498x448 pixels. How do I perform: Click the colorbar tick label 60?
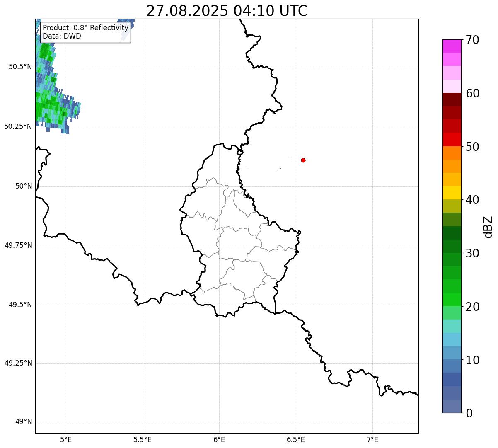click(x=472, y=93)
